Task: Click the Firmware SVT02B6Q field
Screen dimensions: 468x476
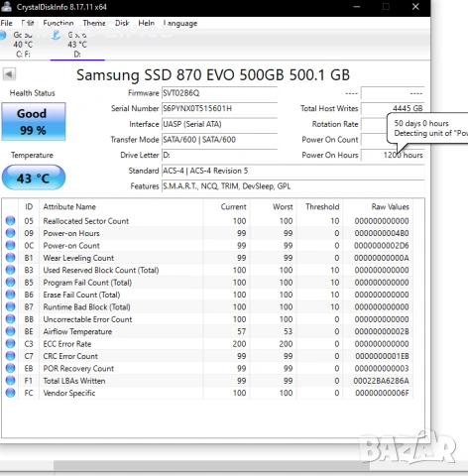Action: point(219,93)
